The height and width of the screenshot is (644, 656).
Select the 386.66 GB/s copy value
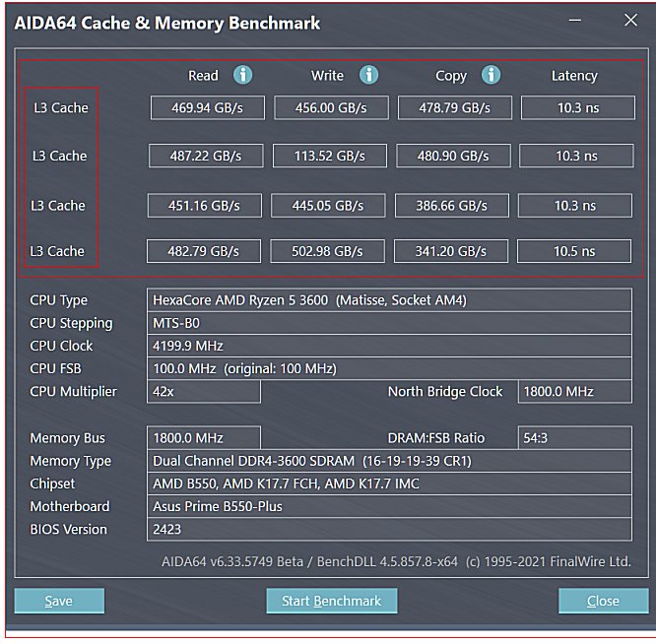click(452, 206)
